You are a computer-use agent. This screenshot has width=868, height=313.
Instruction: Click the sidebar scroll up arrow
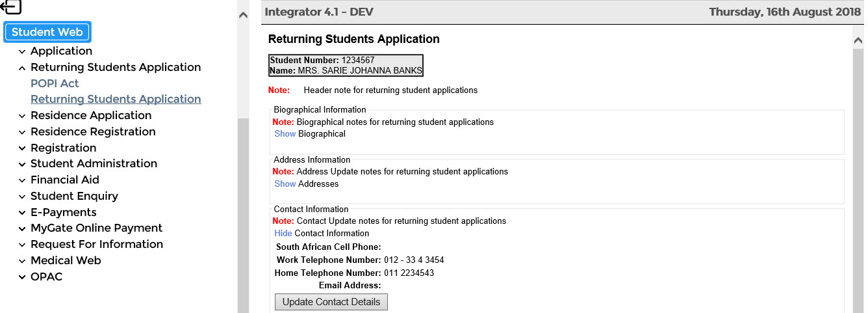tap(243, 15)
